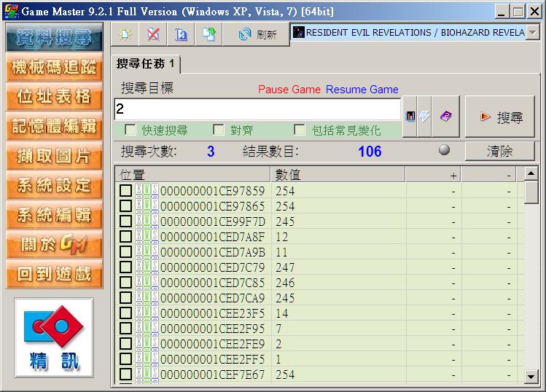Open the 位址表格 sidebar section
Image resolution: width=546 pixels, height=392 pixels.
pos(54,97)
